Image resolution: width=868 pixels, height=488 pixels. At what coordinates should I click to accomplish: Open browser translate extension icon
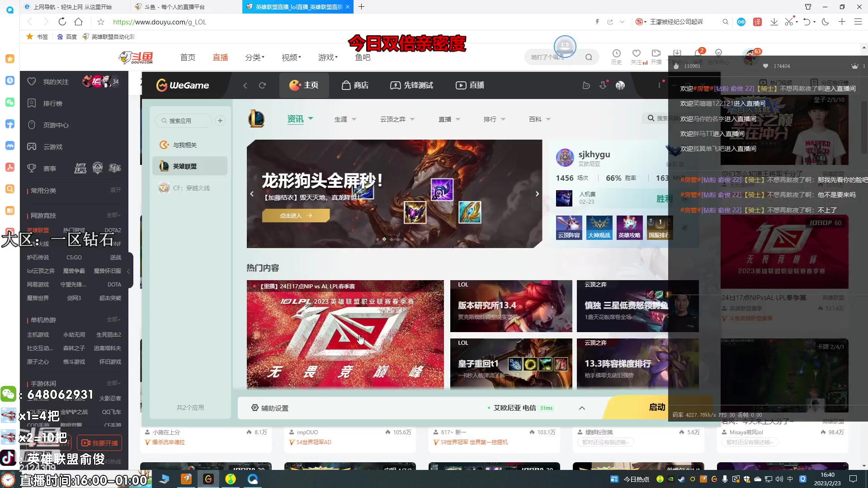point(757,22)
